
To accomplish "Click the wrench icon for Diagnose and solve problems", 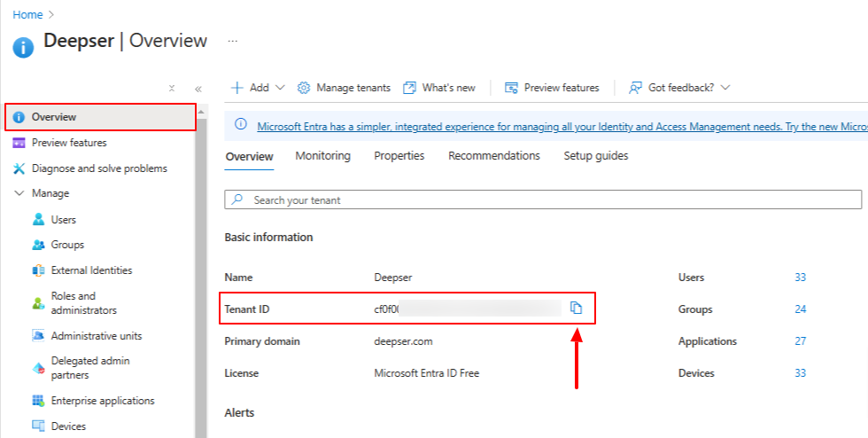I will 19,168.
